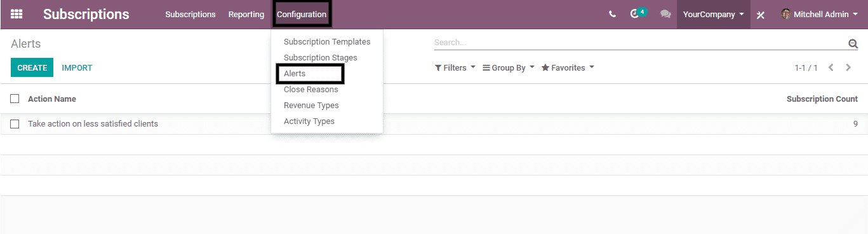868x234 pixels.
Task: Open the YourCompany switcher dropdown
Action: 714,14
